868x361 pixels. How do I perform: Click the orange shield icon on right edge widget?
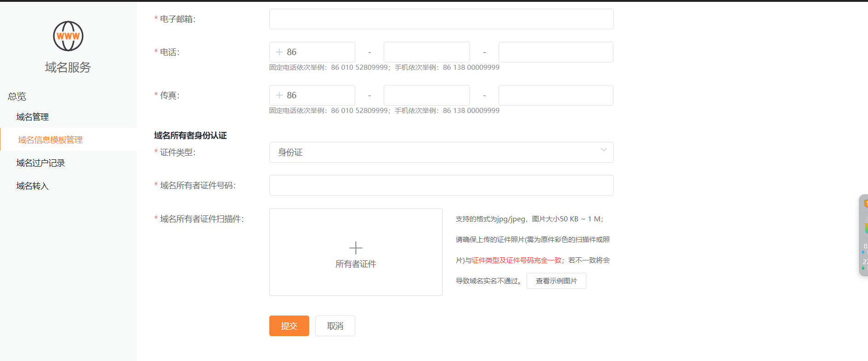click(865, 203)
